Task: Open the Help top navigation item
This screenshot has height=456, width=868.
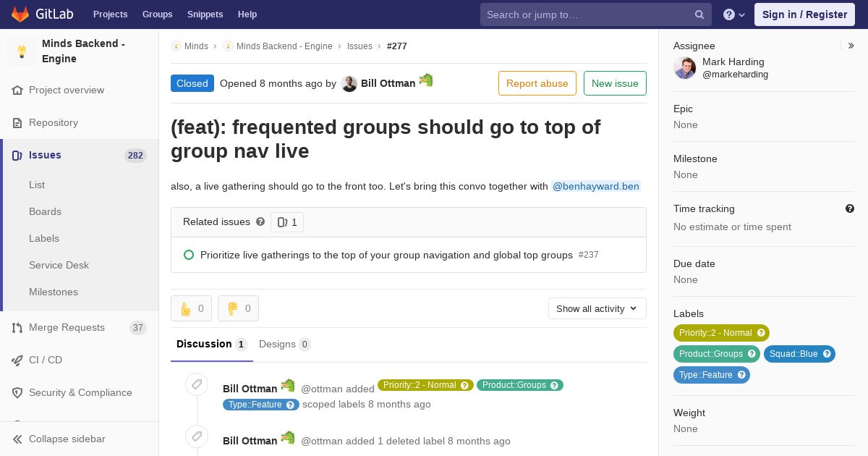Action: 247,14
